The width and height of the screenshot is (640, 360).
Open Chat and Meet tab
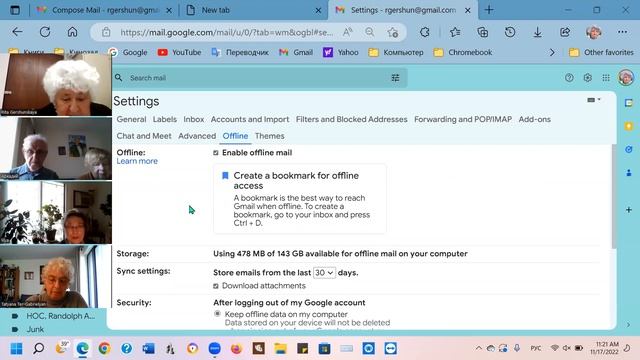click(x=144, y=136)
